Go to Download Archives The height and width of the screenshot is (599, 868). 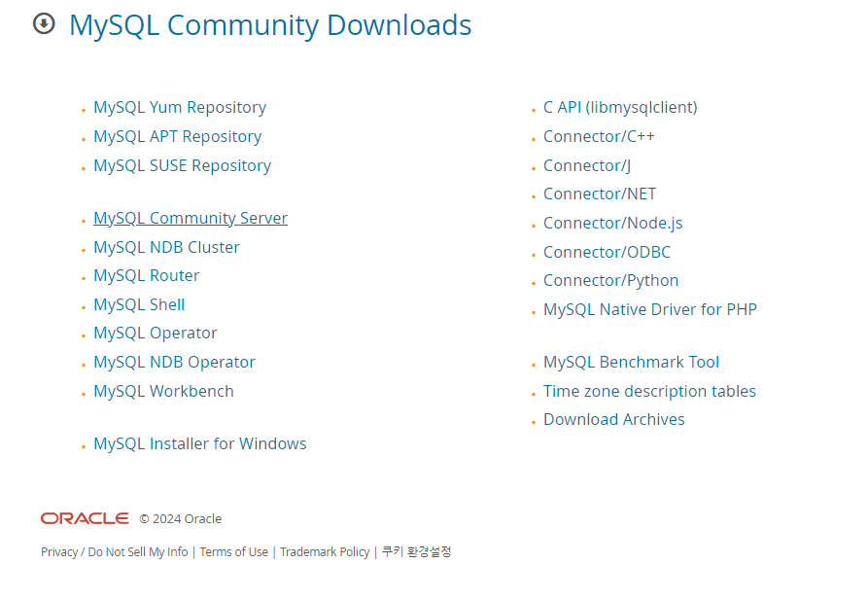pyautogui.click(x=614, y=419)
